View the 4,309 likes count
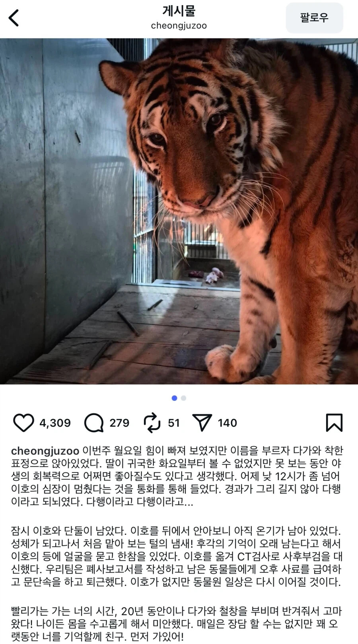Image resolution: width=358 pixels, height=644 pixels. [55, 423]
